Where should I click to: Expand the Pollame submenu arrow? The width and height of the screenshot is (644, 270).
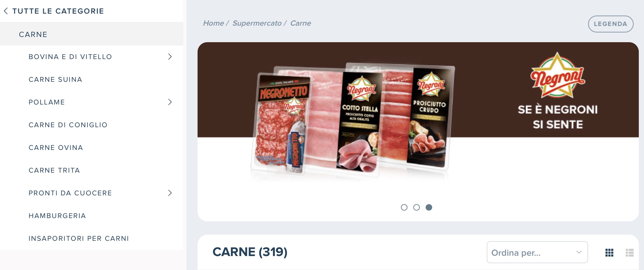(170, 102)
